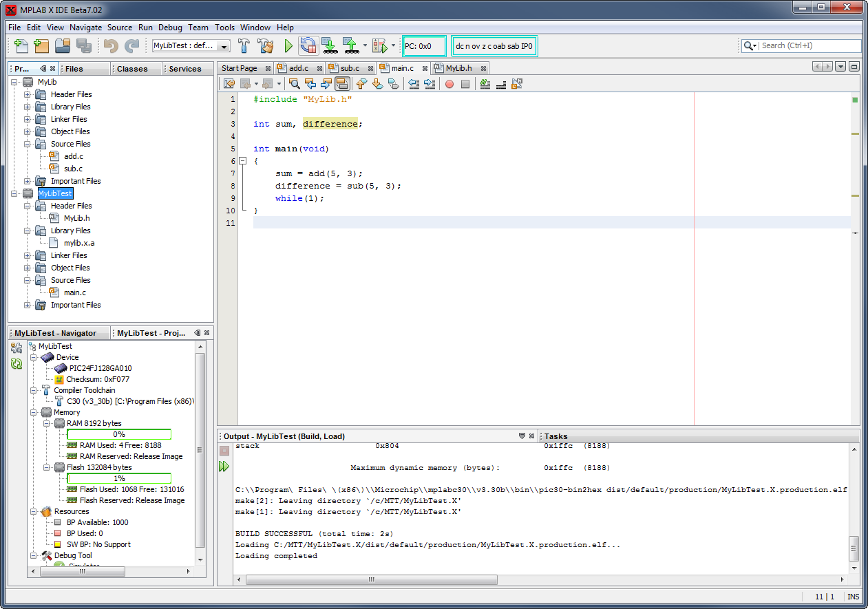Viewport: 868px width, 609px height.
Task: Expand Linker Files folder under MyLibTest
Action: [28, 255]
